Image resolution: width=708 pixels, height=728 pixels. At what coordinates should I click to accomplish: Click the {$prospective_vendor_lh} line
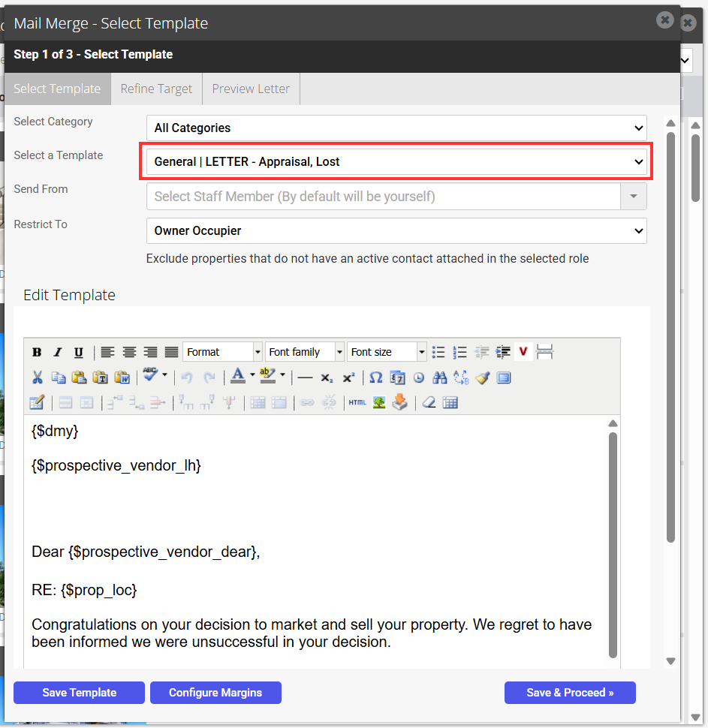(116, 465)
